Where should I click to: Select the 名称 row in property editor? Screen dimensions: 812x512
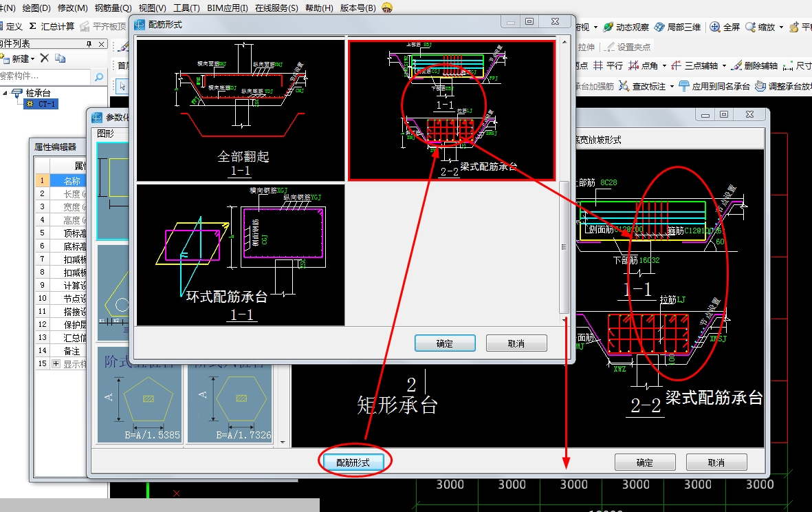click(61, 181)
